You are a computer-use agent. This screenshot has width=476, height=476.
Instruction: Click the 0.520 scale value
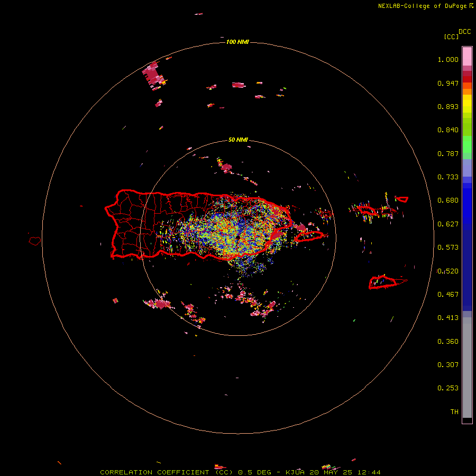[448, 271]
